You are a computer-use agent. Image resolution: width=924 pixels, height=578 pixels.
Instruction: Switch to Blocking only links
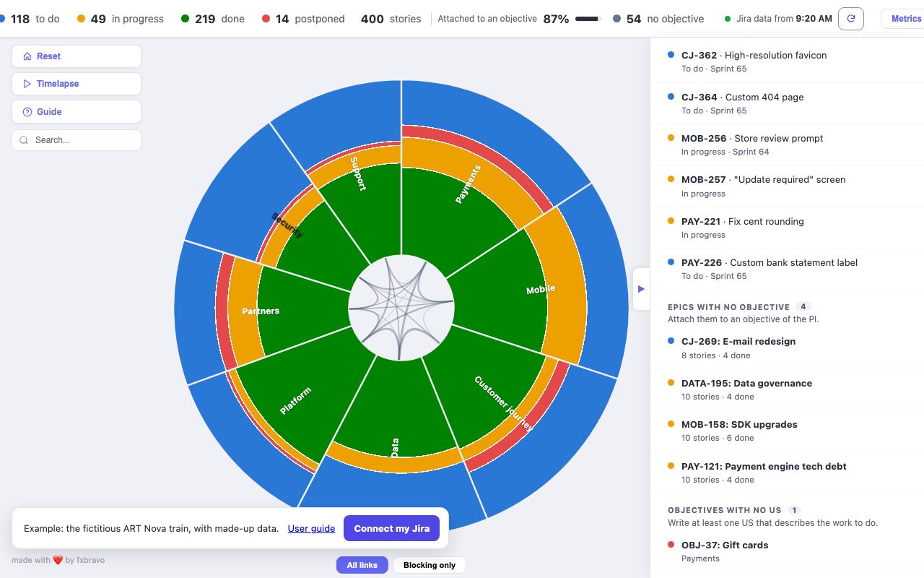(x=430, y=565)
